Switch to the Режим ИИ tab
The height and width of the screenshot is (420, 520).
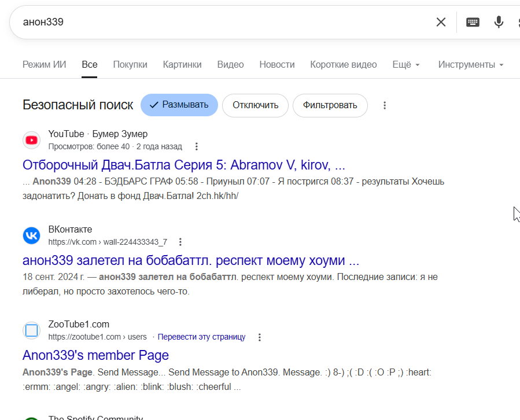[44, 64]
